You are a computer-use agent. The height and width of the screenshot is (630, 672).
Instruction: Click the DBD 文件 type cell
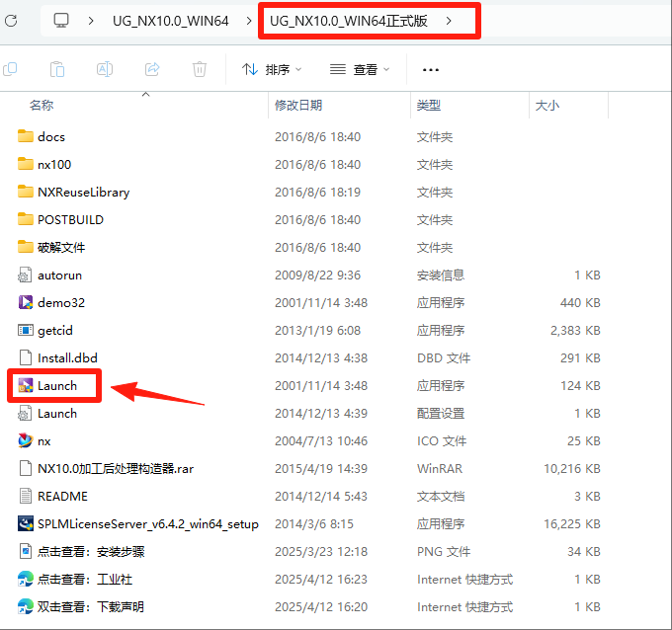[444, 358]
